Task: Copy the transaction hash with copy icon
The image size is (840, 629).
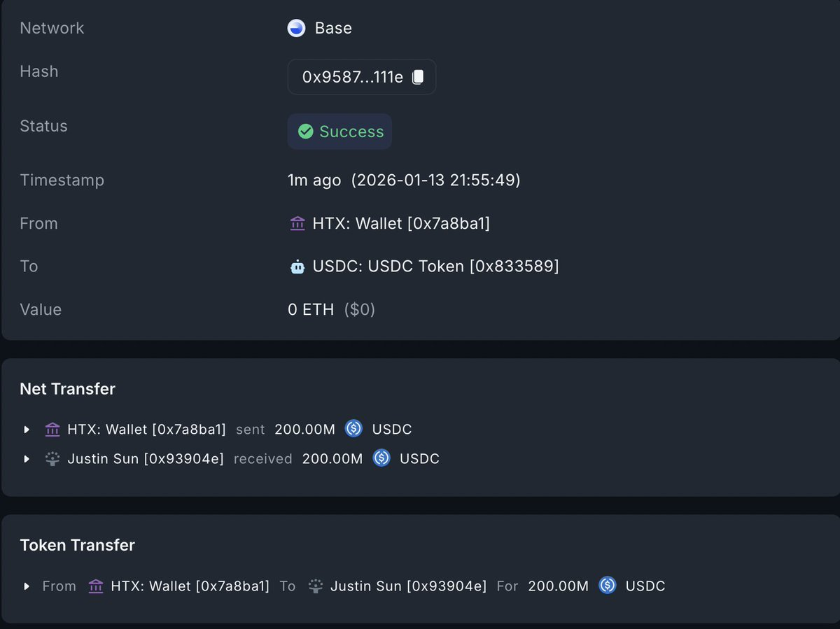Action: (x=418, y=77)
